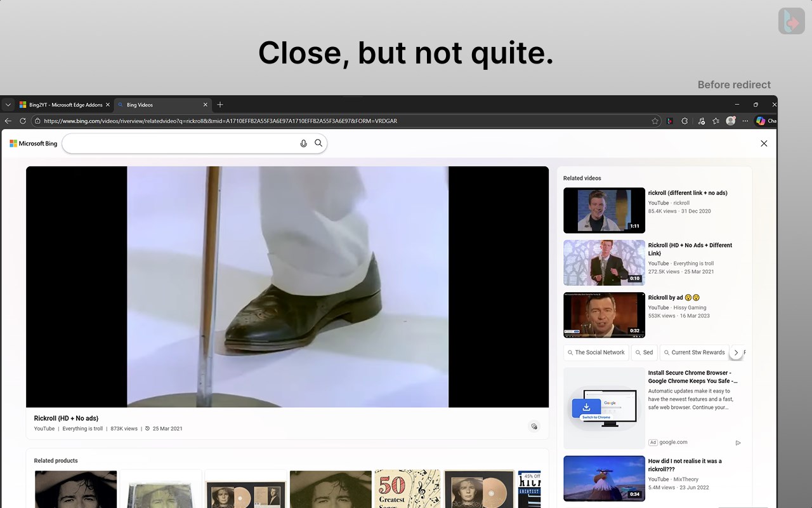Start voice search with microphone icon
The height and width of the screenshot is (508, 812).
pyautogui.click(x=303, y=144)
